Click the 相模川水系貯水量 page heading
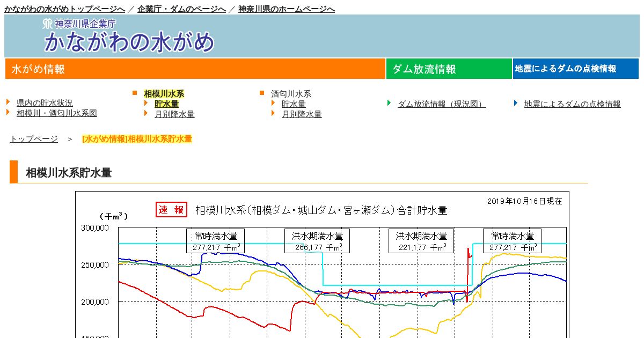 click(69, 173)
